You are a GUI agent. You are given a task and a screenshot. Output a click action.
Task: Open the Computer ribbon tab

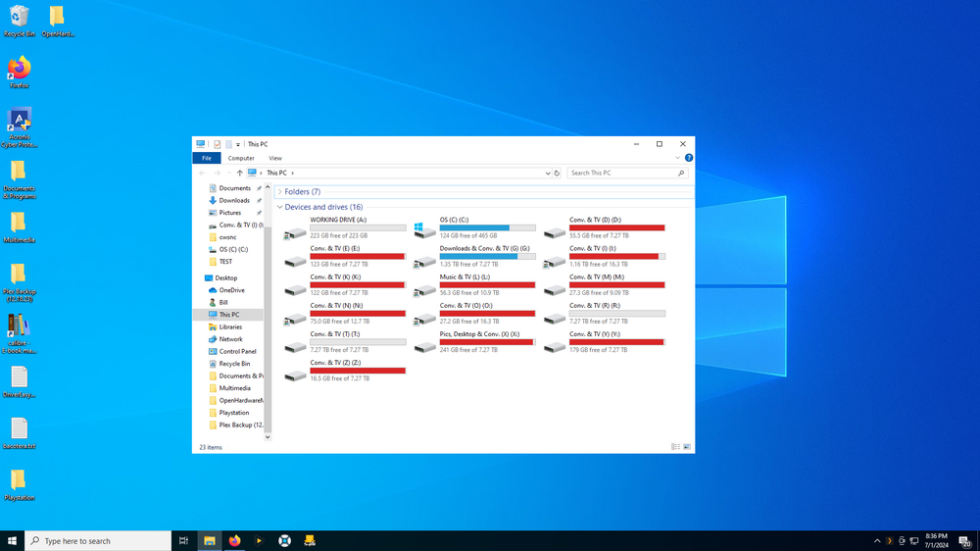pyautogui.click(x=241, y=158)
